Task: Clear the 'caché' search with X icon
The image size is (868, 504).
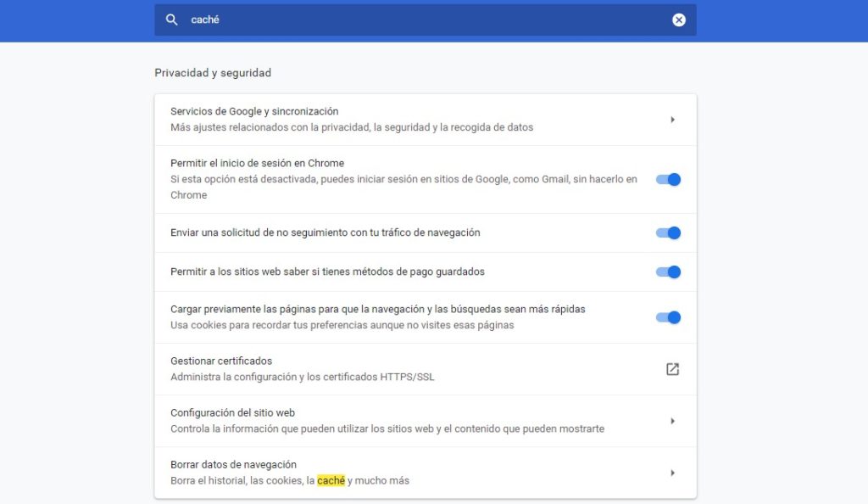Action: pyautogui.click(x=679, y=20)
